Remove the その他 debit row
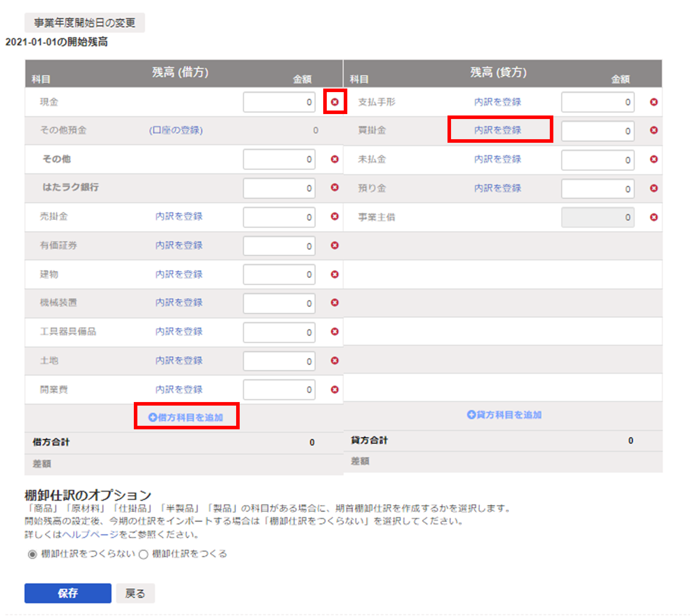The width and height of the screenshot is (690, 616). pos(335,159)
